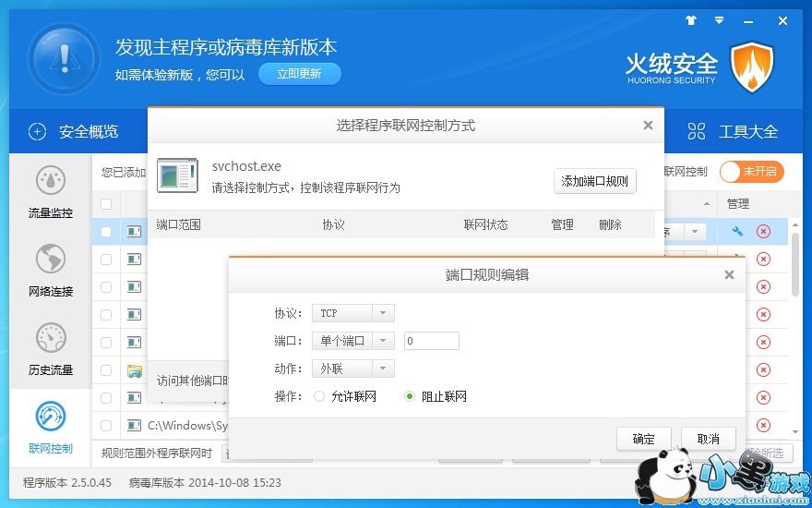Screen dimensions: 812x508
Task: Open the main menu triangle in title bar
Action: pyautogui.click(x=720, y=20)
